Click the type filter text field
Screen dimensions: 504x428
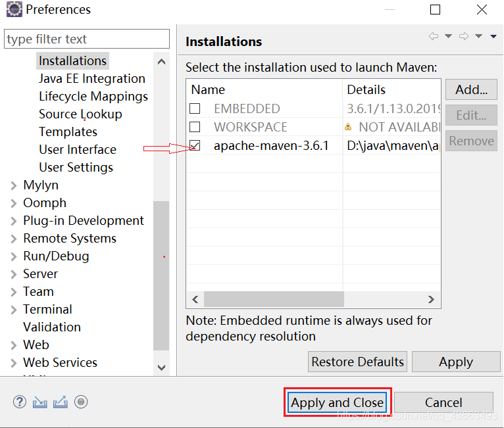tap(87, 39)
